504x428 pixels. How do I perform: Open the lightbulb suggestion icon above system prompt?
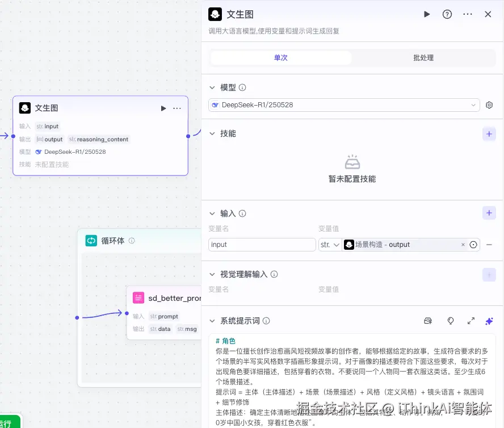[x=451, y=321]
